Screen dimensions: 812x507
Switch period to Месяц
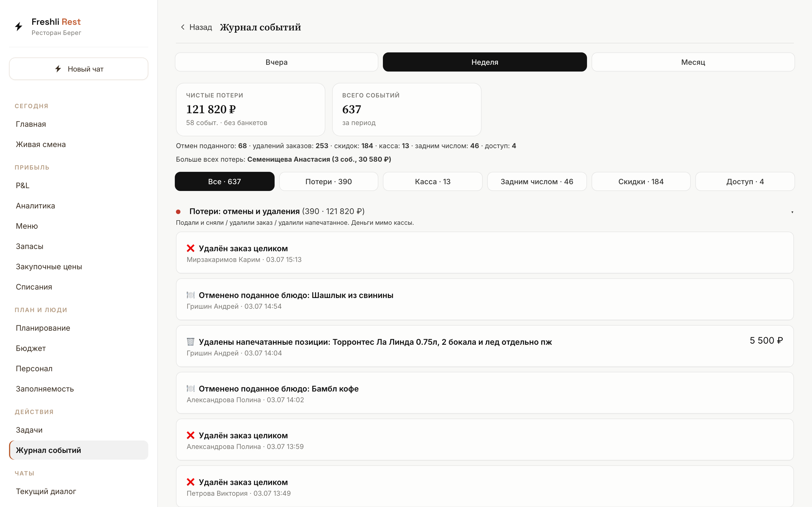[693, 62]
